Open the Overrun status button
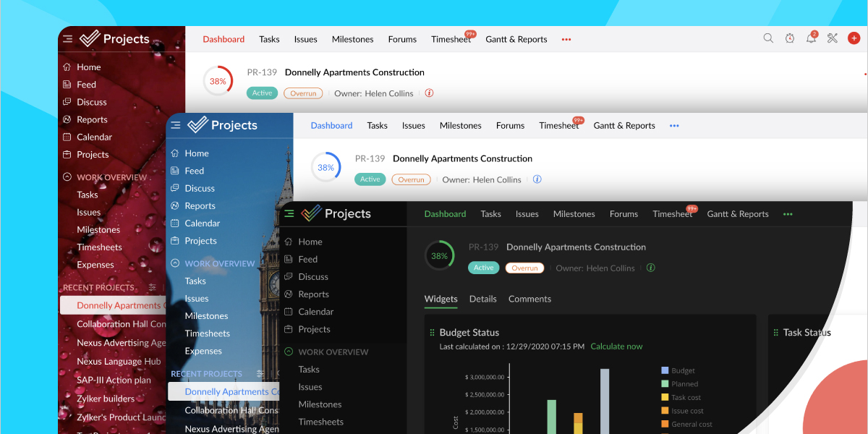 click(524, 268)
